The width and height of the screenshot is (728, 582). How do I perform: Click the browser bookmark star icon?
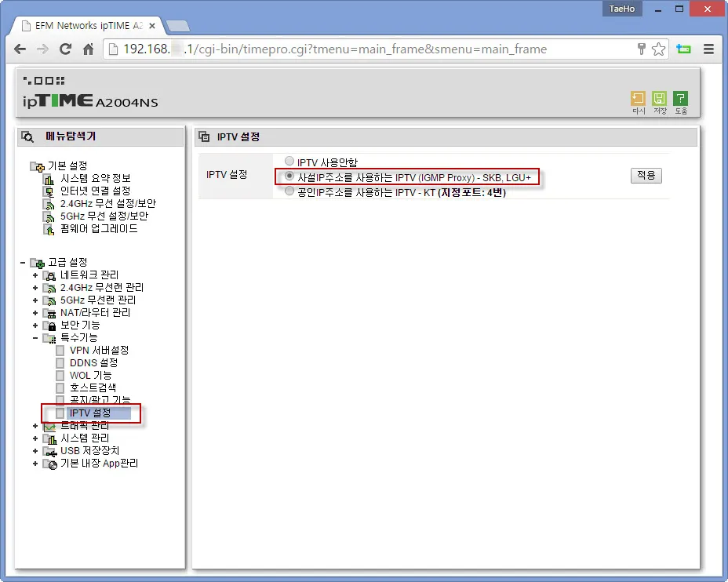[657, 48]
